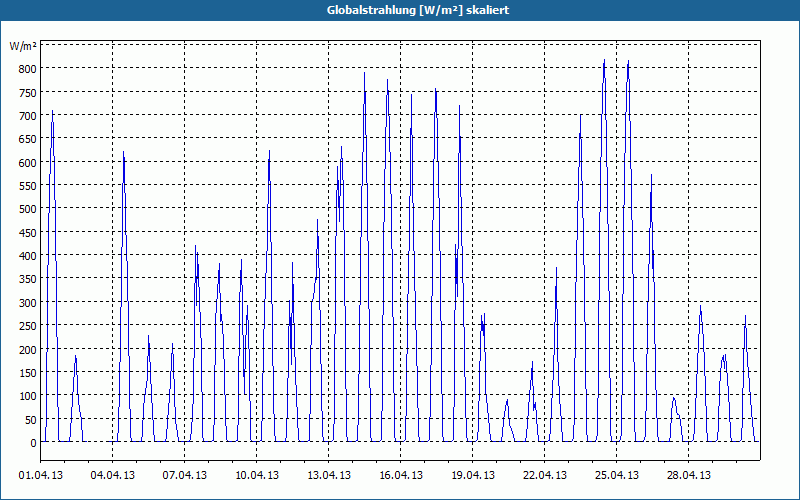Click the 16.04.13 date label
This screenshot has height=500, width=800.
[x=401, y=476]
